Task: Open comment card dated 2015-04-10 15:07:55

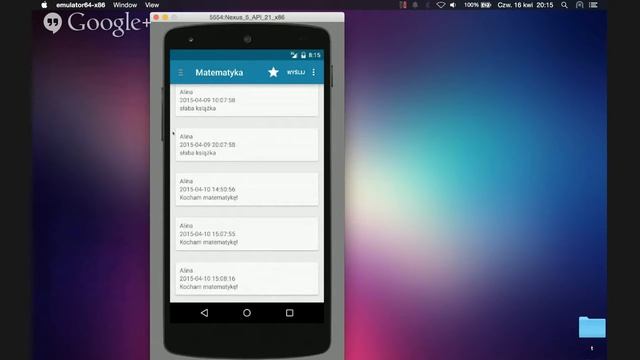Action: pos(247,234)
